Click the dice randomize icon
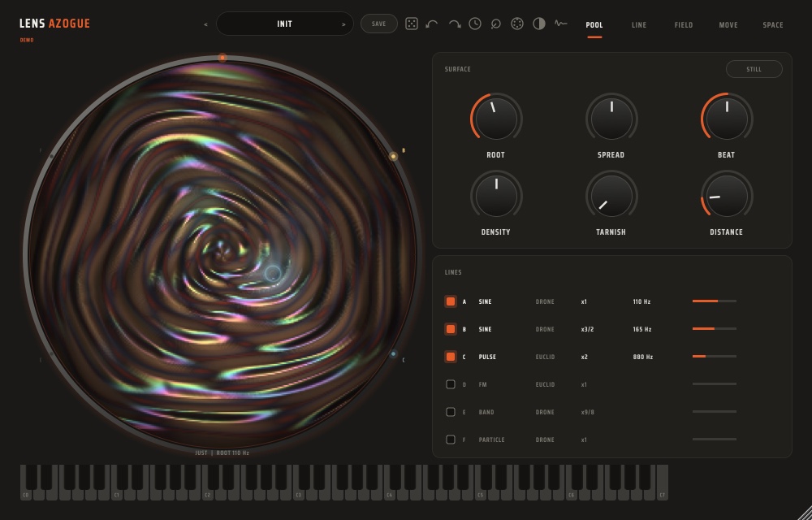812x520 pixels. (411, 24)
